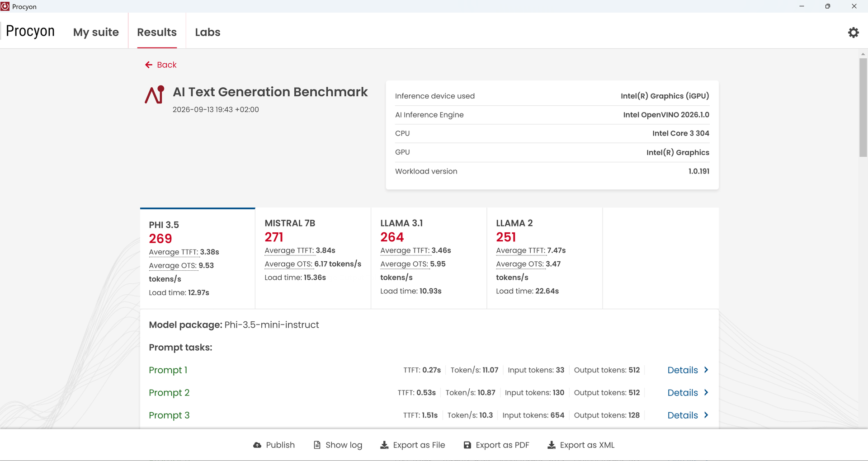
Task: Select the PHI 3.5 result card
Action: [198, 259]
